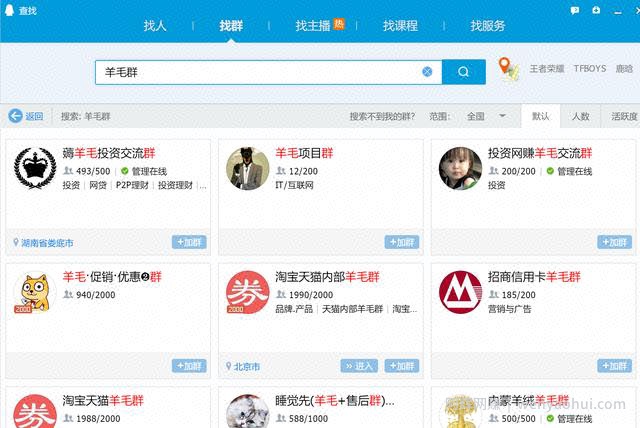The width and height of the screenshot is (640, 428).
Task: Open avatar of 羊毛项目群
Action: [x=248, y=168]
